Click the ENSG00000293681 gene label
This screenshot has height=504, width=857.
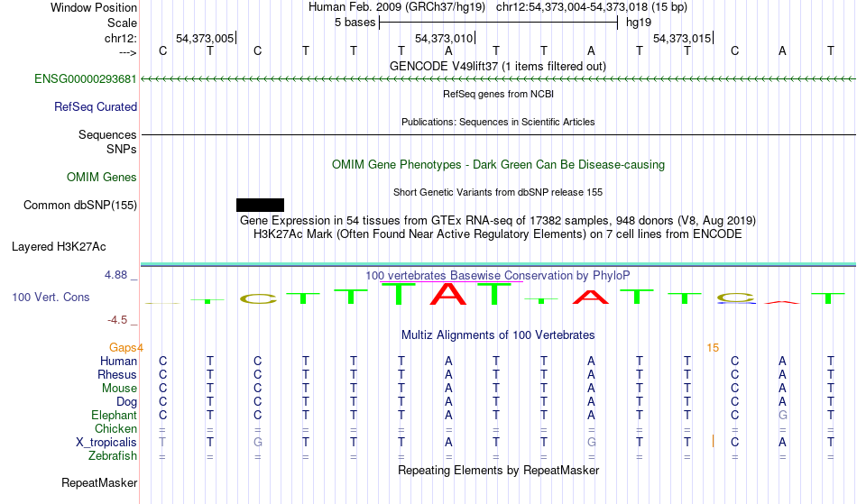(86, 79)
